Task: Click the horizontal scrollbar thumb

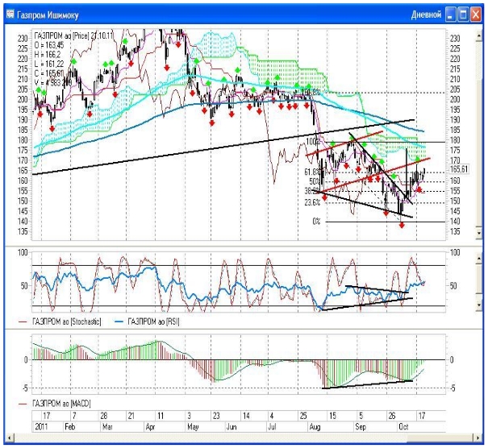Action: pos(440,438)
